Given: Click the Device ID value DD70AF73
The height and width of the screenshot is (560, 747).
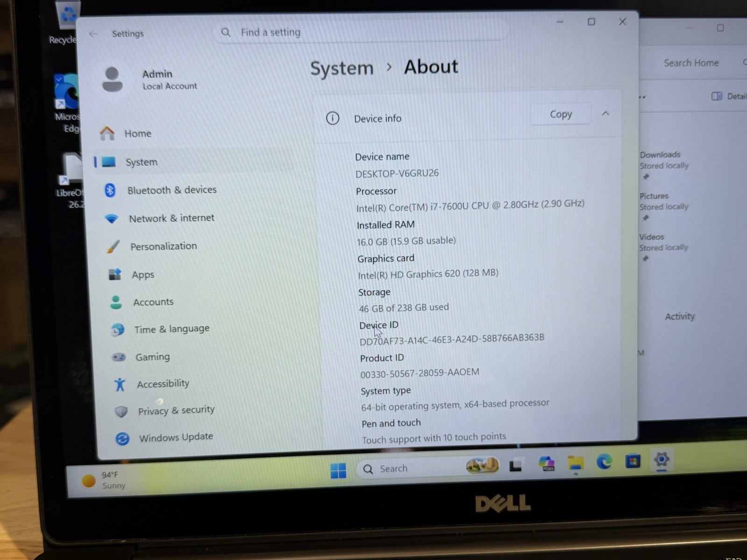Looking at the screenshot, I should (x=452, y=339).
